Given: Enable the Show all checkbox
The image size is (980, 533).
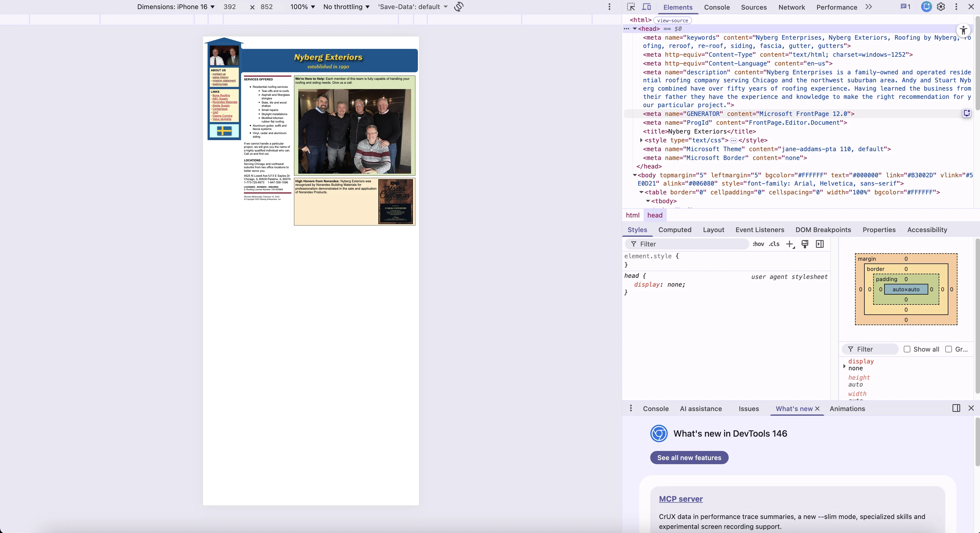Looking at the screenshot, I should click(x=907, y=349).
